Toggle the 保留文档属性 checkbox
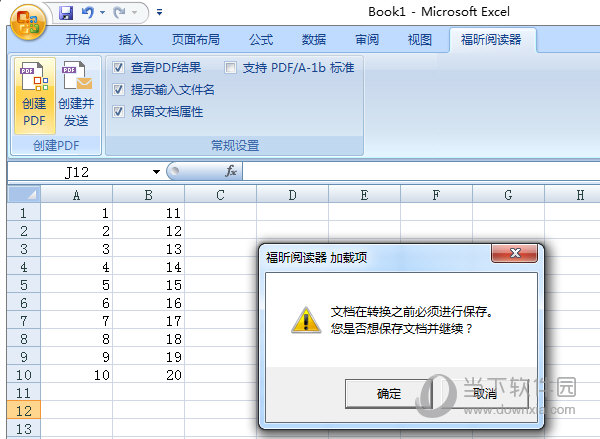The width and height of the screenshot is (600, 439). click(x=119, y=112)
